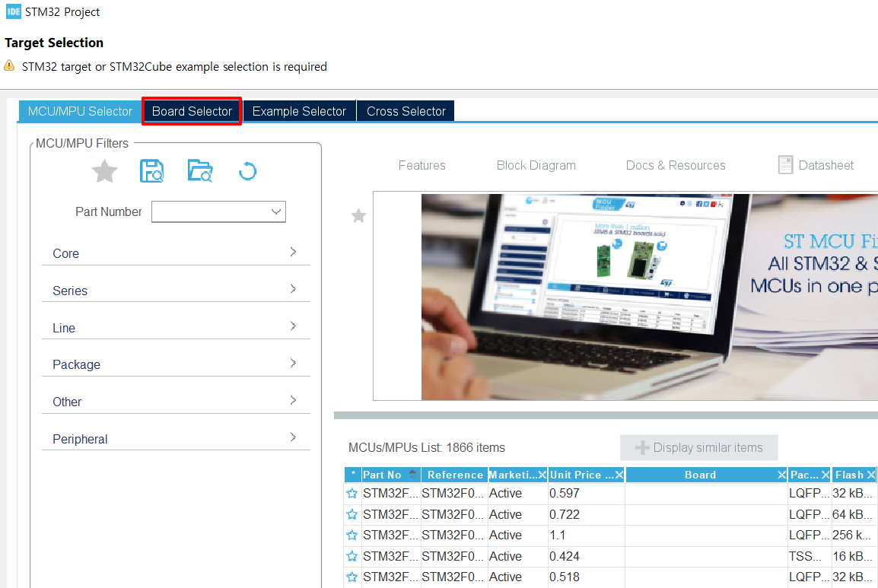878x588 pixels.
Task: Click the 256 k... flash cell
Action: click(x=854, y=536)
